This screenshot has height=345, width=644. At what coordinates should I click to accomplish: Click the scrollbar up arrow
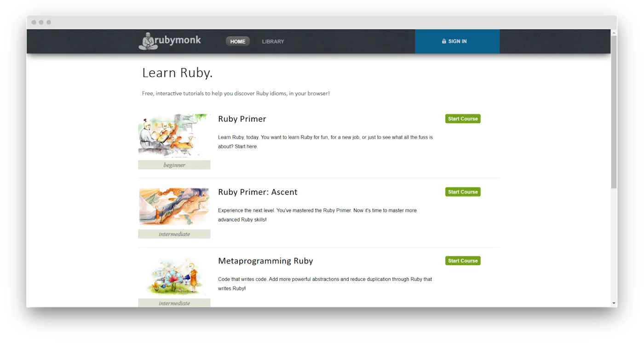(x=614, y=33)
